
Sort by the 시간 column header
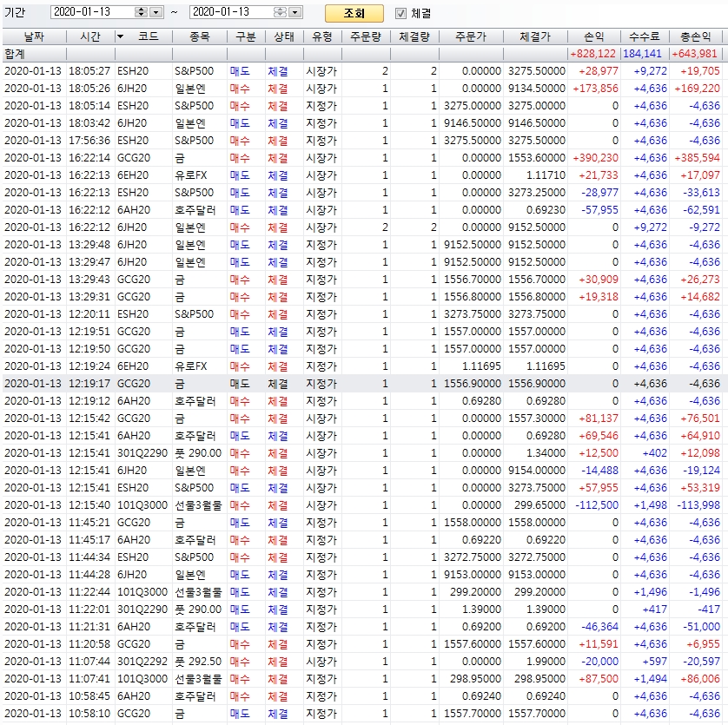point(90,36)
